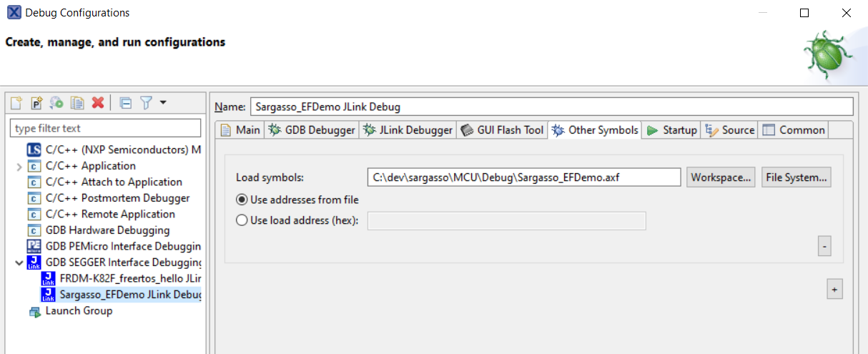Image resolution: width=868 pixels, height=354 pixels.
Task: Open the filter dropdown arrow menu
Action: 163,103
